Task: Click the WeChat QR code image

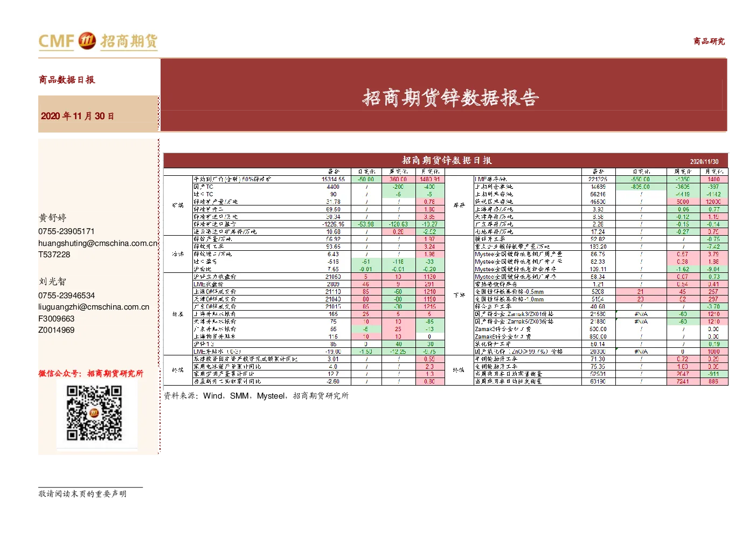Action: pyautogui.click(x=94, y=413)
